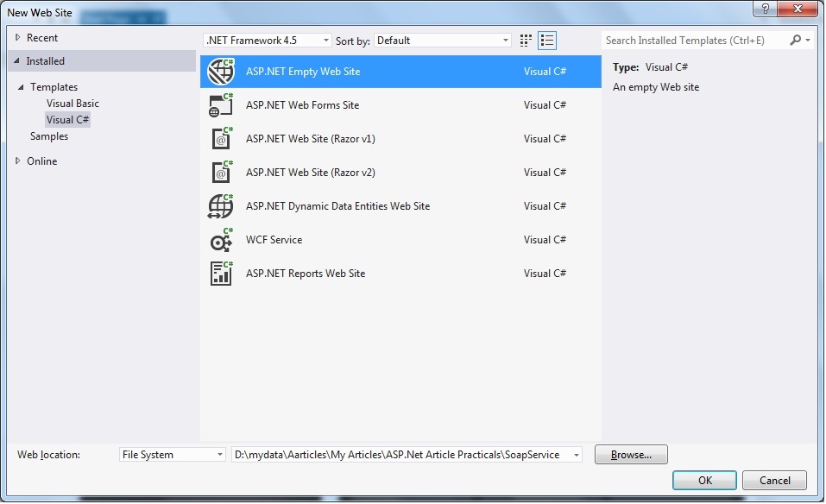826x504 pixels.
Task: Switch to medium icons list view
Action: [x=547, y=41]
